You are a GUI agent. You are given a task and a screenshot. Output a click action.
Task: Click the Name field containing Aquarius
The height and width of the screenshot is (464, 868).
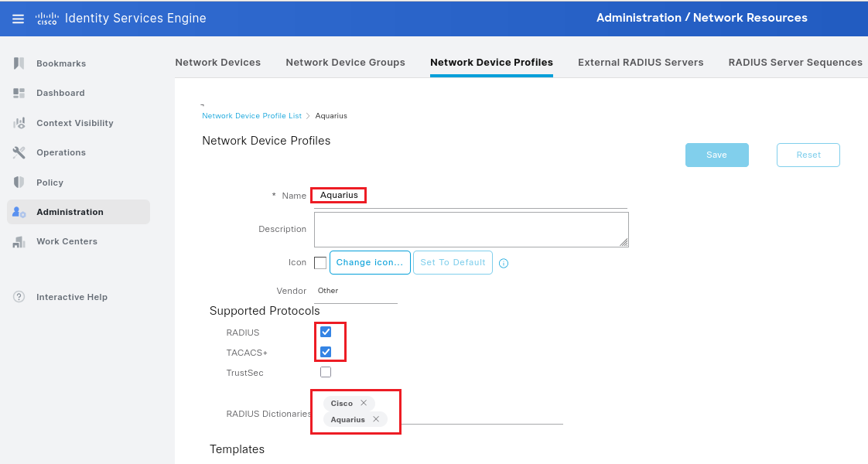point(470,196)
